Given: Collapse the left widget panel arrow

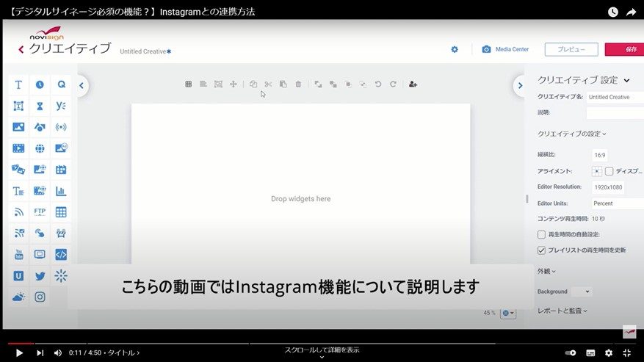Looking at the screenshot, I should click(82, 85).
